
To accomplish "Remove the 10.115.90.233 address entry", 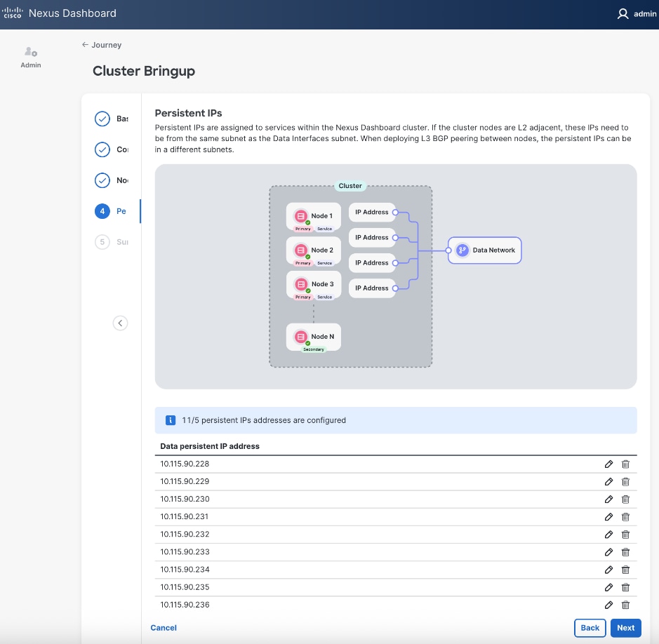I will (625, 552).
